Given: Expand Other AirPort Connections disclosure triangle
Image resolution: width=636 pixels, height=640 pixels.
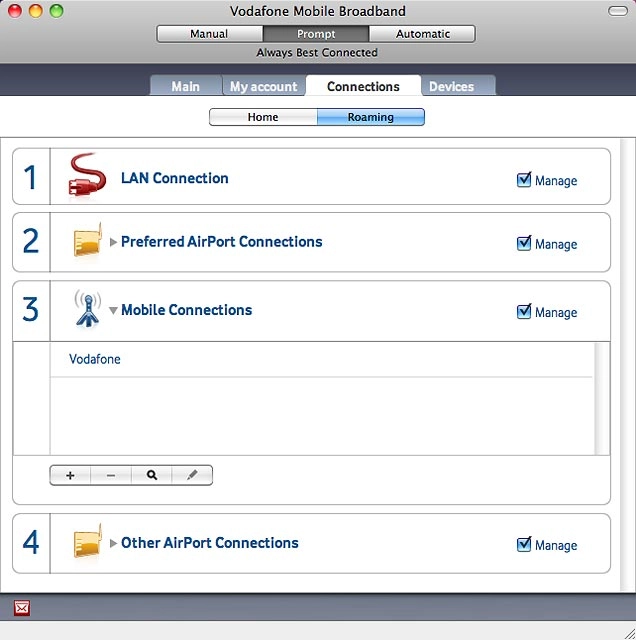Looking at the screenshot, I should (113, 543).
